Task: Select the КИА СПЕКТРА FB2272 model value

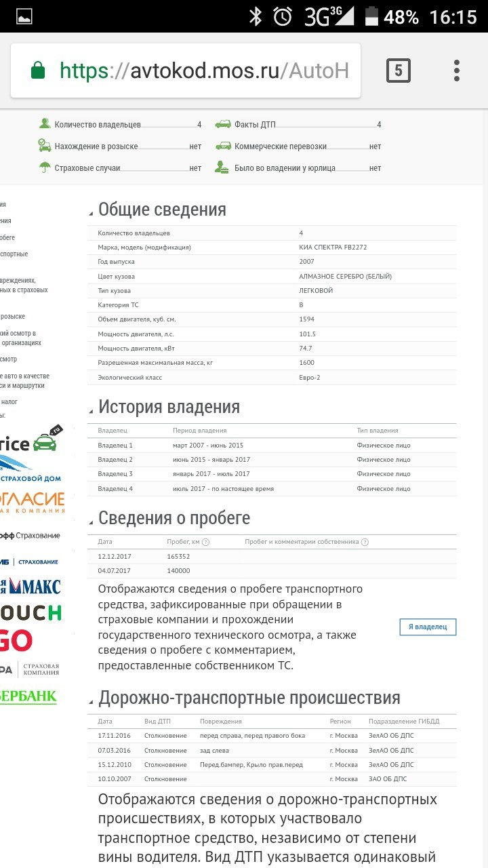Action: click(x=333, y=248)
